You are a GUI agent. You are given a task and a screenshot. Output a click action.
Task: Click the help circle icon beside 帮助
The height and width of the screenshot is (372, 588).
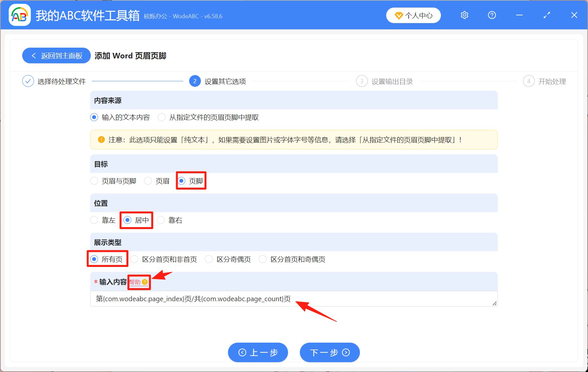[x=146, y=282]
